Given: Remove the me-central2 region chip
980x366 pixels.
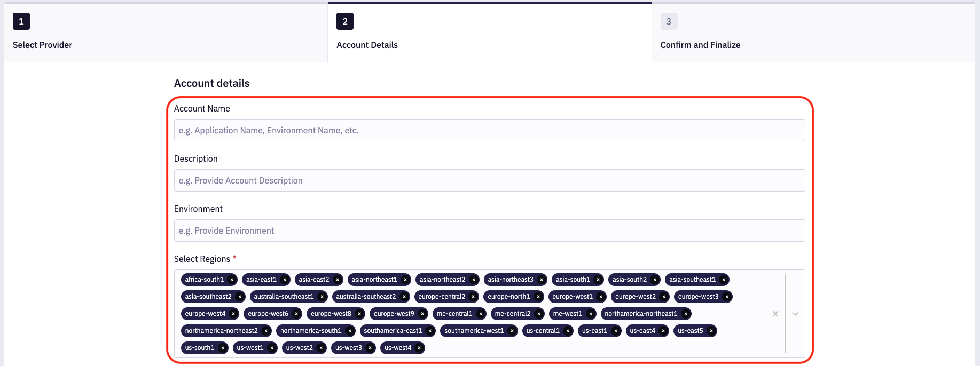Looking at the screenshot, I should [539, 314].
